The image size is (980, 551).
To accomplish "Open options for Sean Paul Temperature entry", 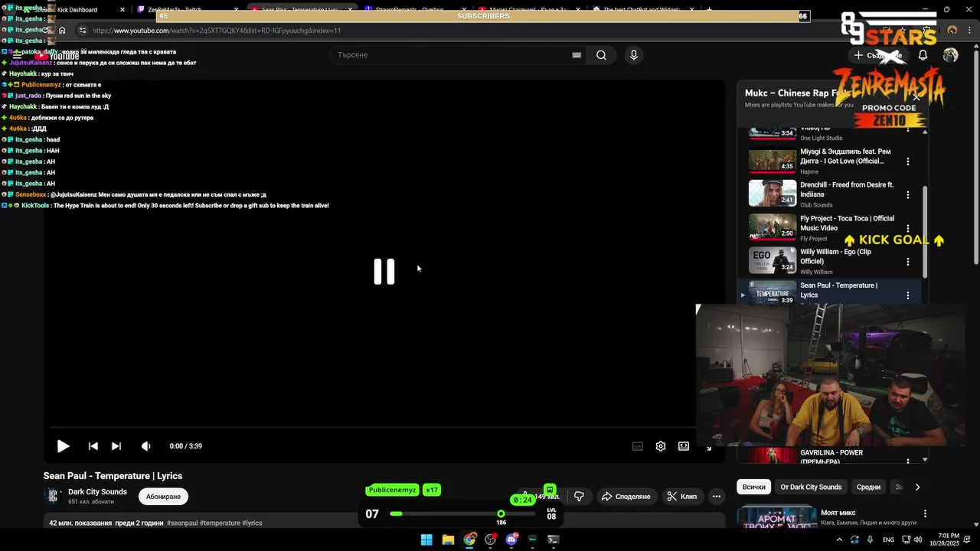I will [908, 295].
